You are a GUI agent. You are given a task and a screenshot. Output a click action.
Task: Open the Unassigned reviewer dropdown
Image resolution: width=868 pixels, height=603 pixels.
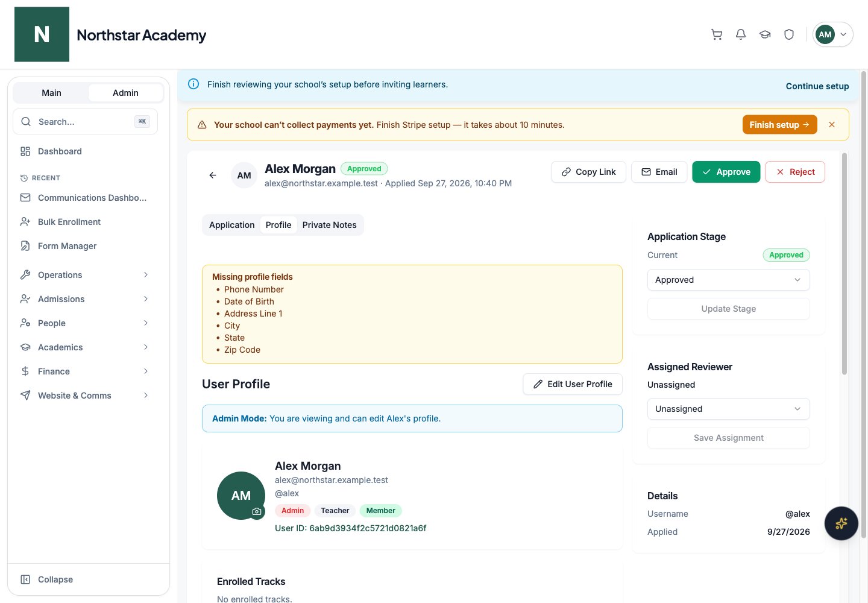coord(728,409)
